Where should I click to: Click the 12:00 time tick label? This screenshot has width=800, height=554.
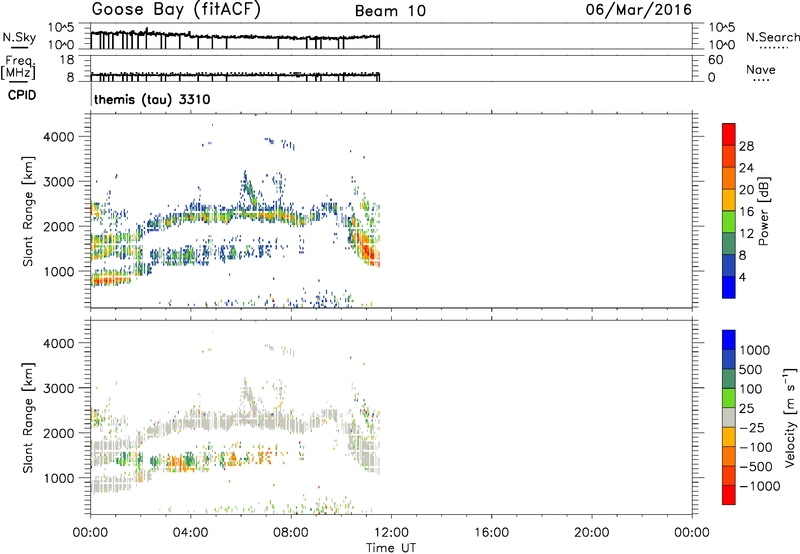click(391, 533)
